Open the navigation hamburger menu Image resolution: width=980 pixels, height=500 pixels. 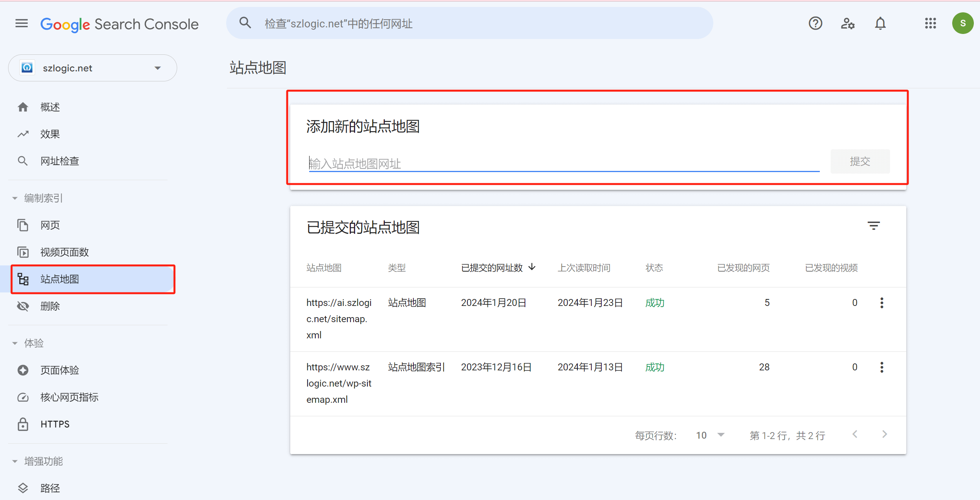(21, 23)
